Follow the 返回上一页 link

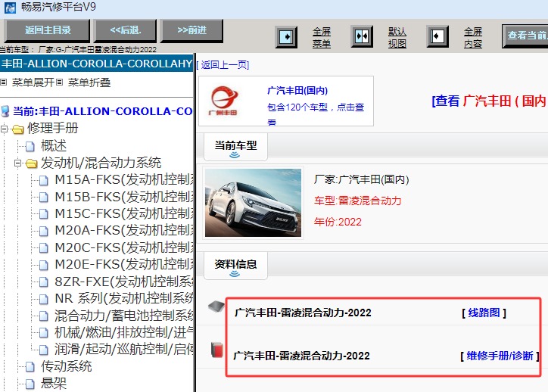click(x=223, y=65)
